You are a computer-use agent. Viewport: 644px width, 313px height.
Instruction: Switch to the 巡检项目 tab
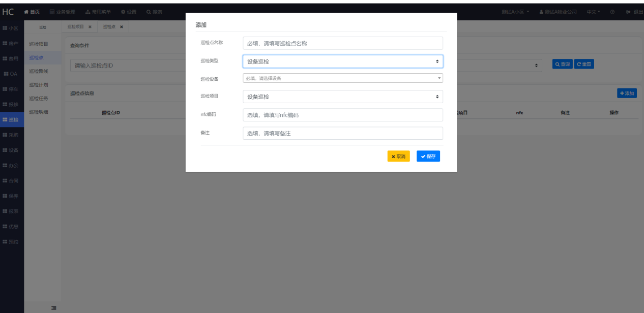coord(76,26)
